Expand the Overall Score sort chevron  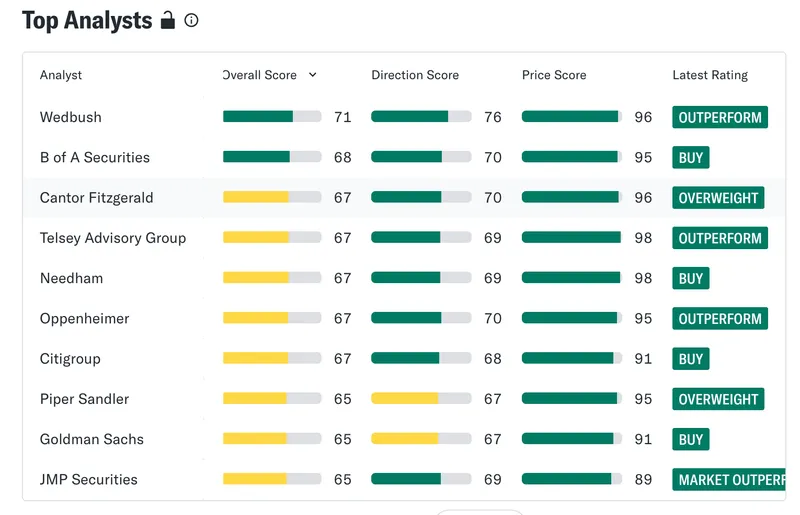pyautogui.click(x=313, y=75)
